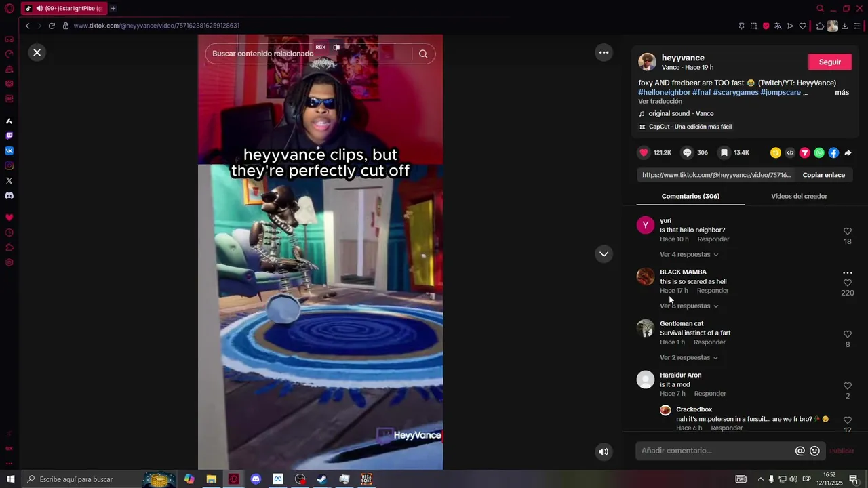Search related content magnifier icon
Viewport: 868px width, 488px height.
[423, 54]
